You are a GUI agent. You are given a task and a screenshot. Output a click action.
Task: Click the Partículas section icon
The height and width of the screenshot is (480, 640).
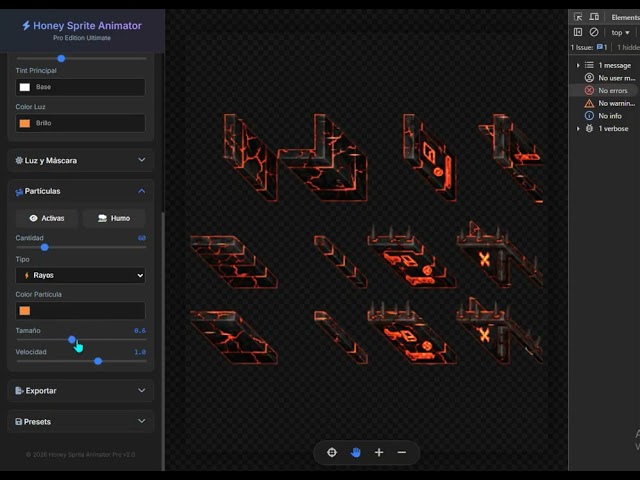tap(19, 191)
